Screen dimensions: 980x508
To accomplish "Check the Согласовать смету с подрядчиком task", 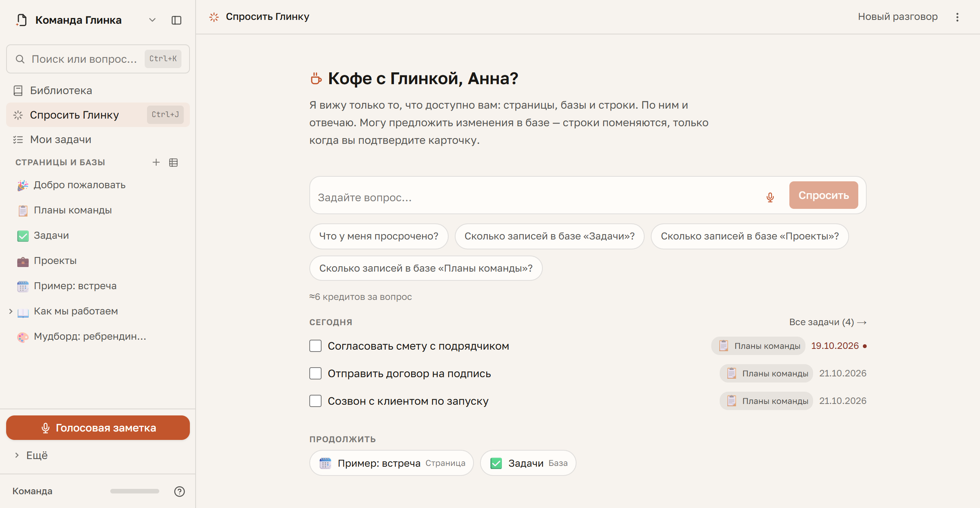I will click(x=315, y=346).
